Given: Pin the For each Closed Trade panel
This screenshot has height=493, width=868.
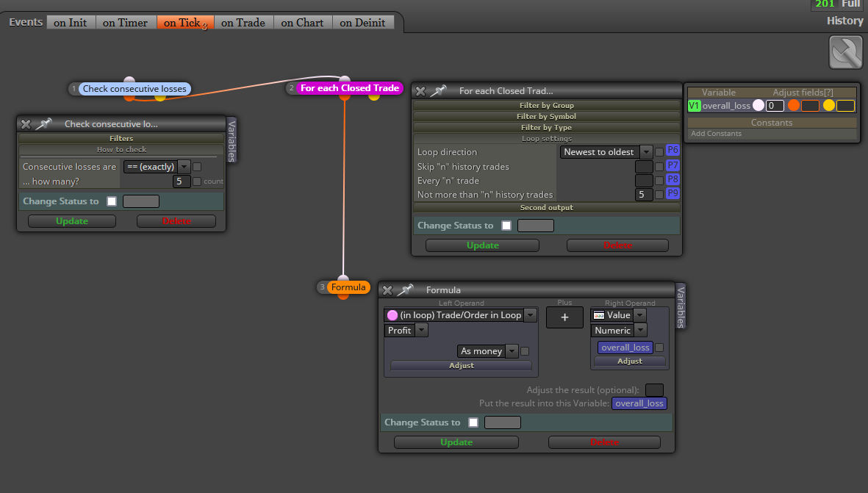Looking at the screenshot, I should pyautogui.click(x=439, y=91).
